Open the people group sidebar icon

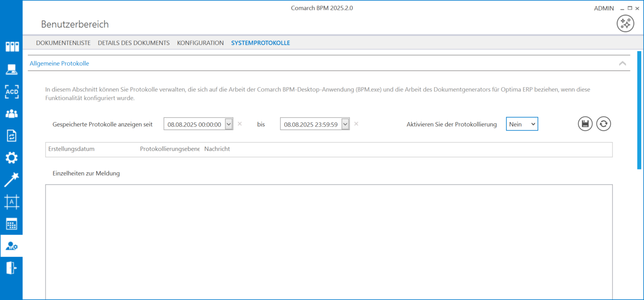click(11, 113)
